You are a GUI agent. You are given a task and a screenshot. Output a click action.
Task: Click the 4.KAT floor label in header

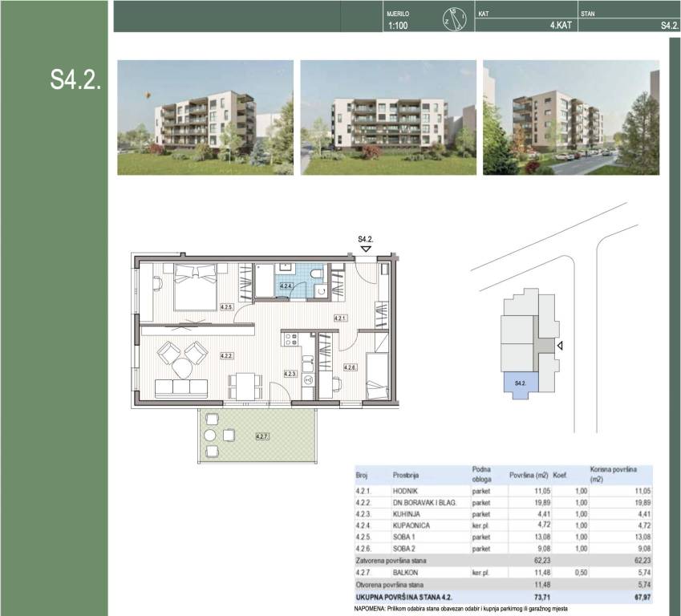559,26
